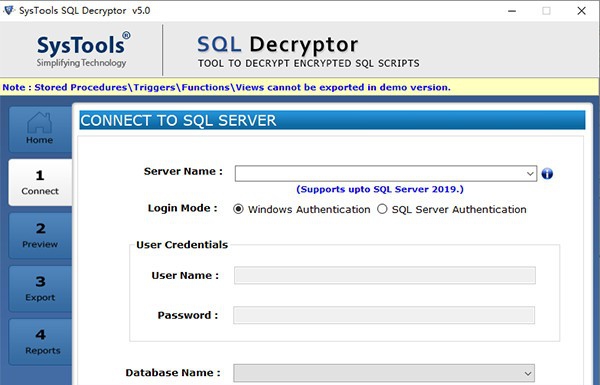Open step 3 Export tab
Viewport: 600px width, 385px height.
click(x=40, y=289)
